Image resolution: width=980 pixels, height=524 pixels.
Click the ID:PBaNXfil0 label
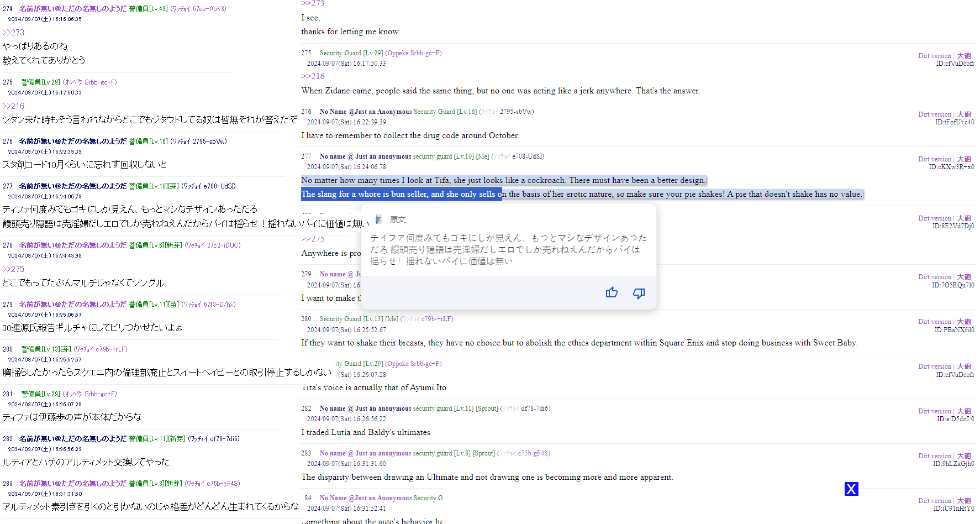pos(954,330)
